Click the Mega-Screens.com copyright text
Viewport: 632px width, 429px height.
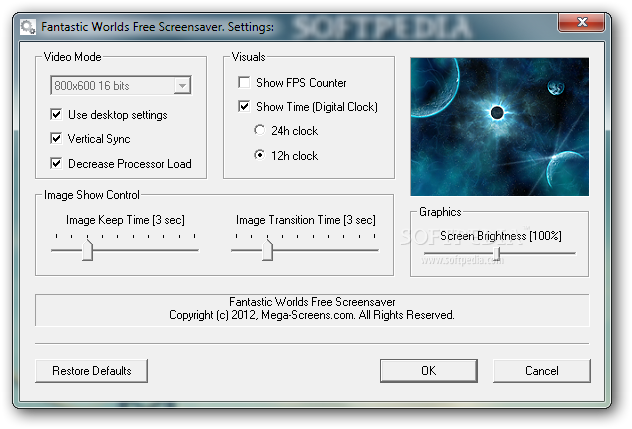tap(312, 315)
